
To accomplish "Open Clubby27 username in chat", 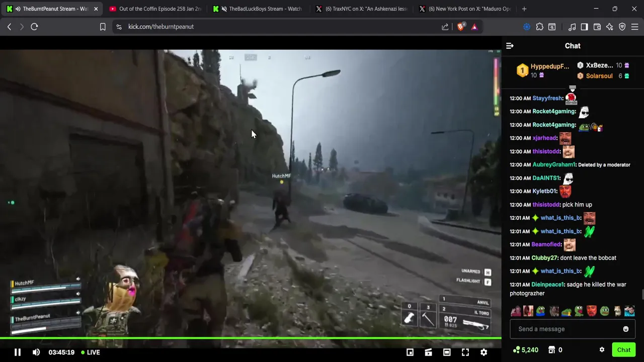I will coord(544,258).
